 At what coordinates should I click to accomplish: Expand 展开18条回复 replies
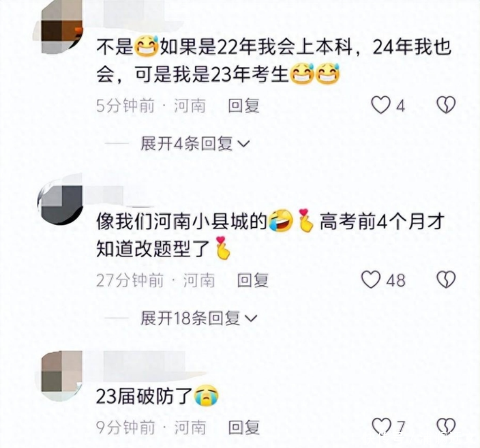coord(199,318)
